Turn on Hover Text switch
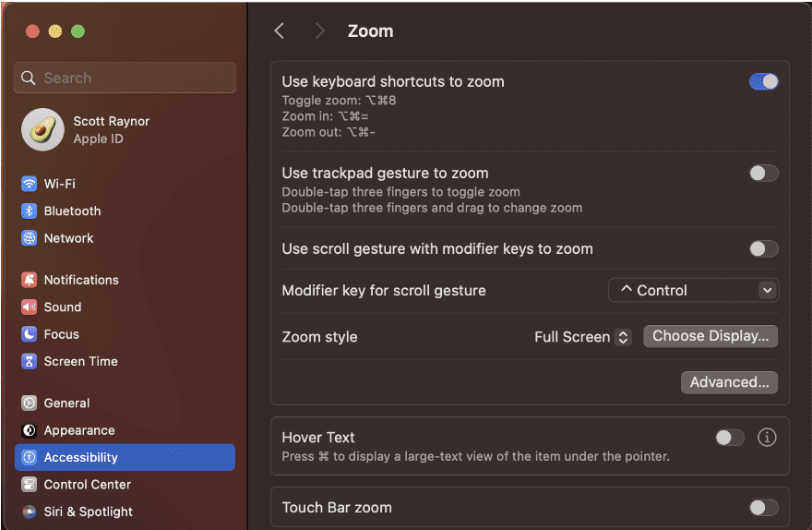The image size is (812, 530). (x=729, y=438)
